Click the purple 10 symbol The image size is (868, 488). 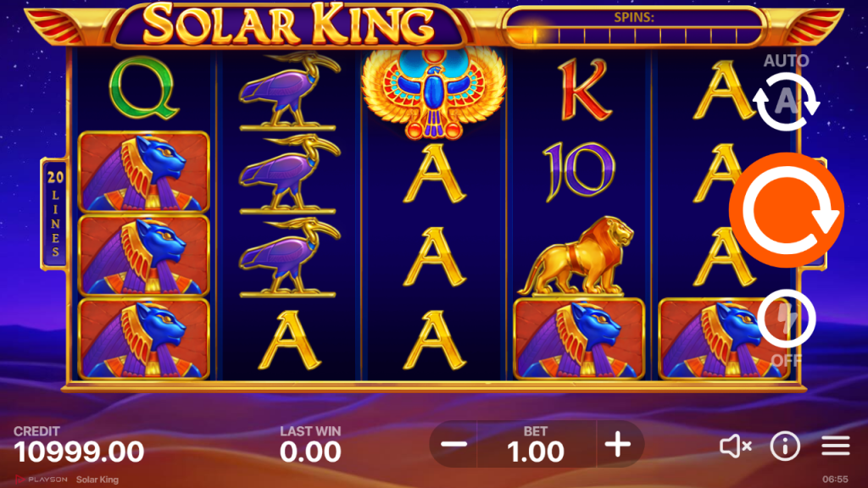tap(578, 171)
